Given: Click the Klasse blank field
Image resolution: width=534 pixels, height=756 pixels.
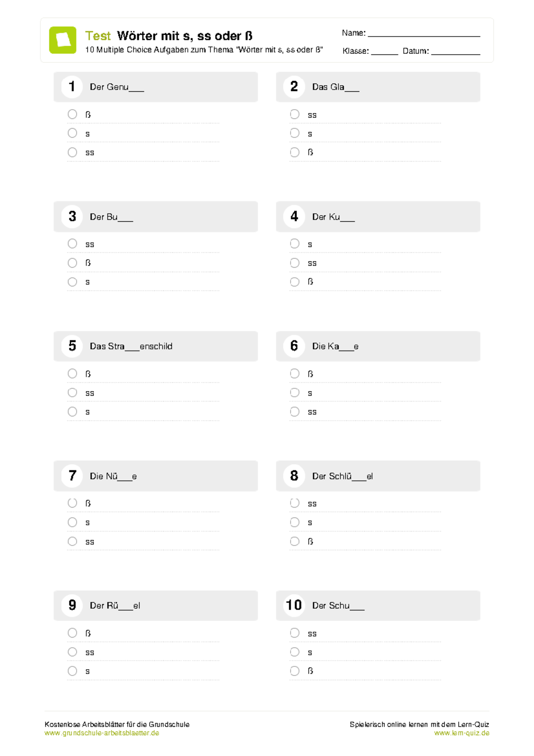Looking at the screenshot, I should pos(384,51).
